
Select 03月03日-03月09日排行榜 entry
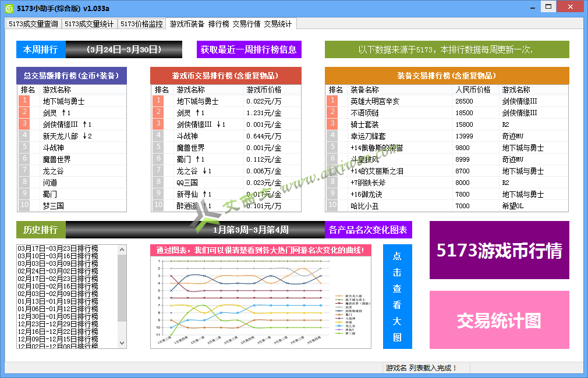(x=58, y=263)
